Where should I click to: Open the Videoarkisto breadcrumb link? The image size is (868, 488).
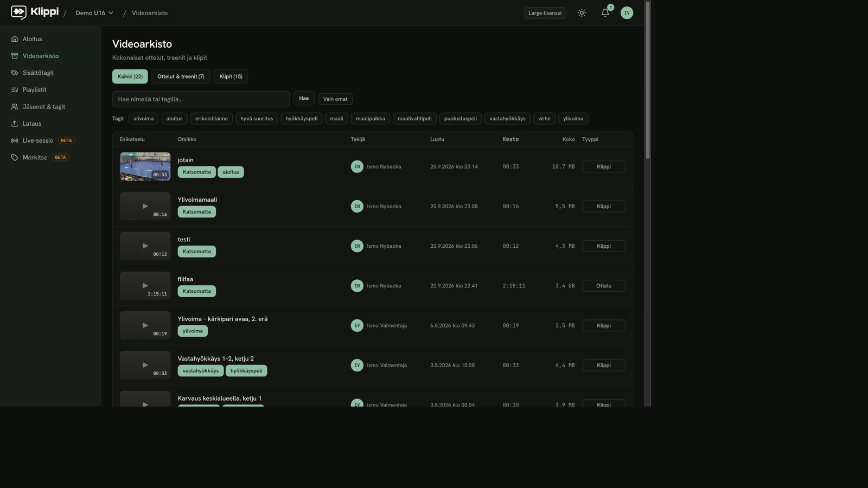(x=150, y=13)
